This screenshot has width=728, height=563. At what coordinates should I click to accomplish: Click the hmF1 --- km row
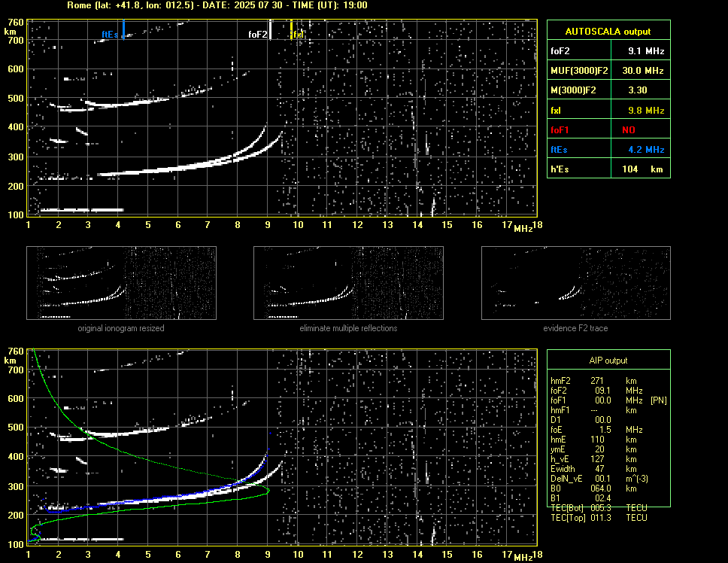pyautogui.click(x=593, y=409)
